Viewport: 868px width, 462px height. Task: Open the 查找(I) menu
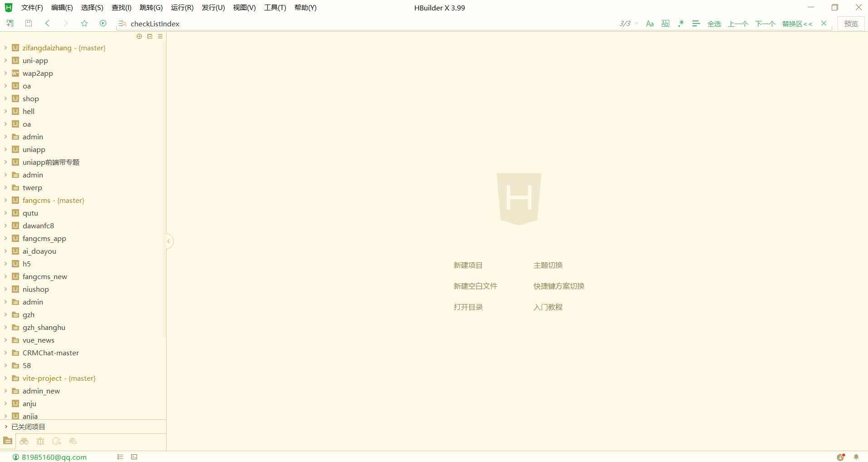122,8
